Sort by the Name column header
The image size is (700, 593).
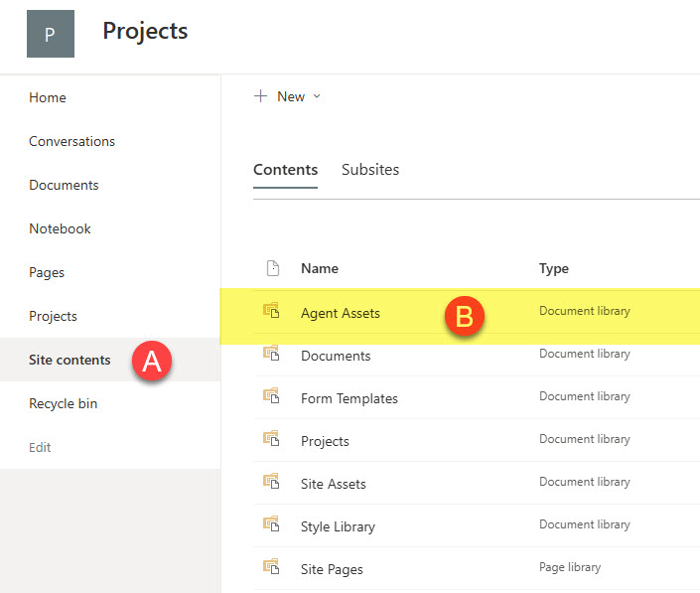tap(320, 268)
